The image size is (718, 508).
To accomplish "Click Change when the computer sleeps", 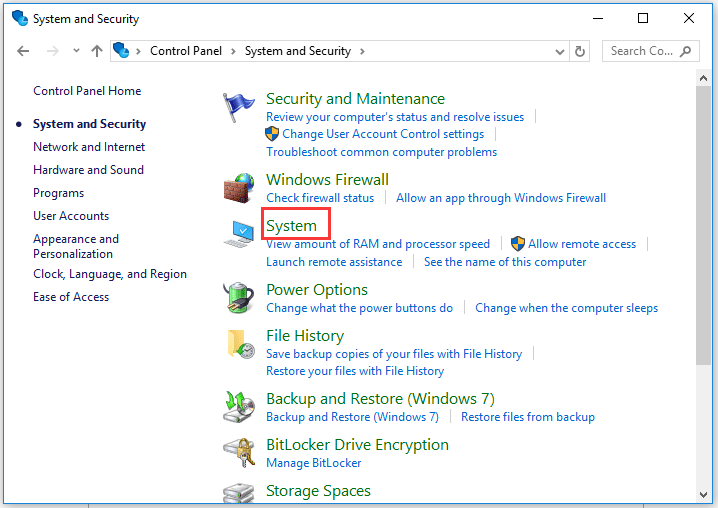I will pos(566,308).
